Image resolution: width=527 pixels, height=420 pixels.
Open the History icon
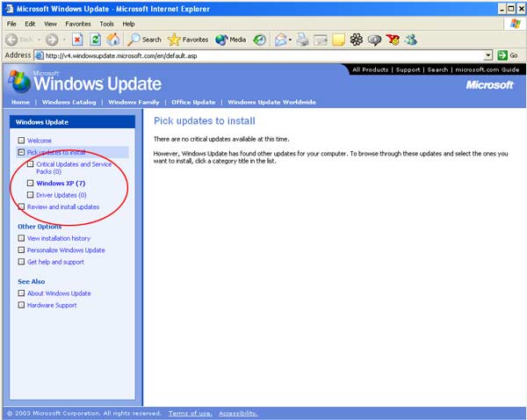click(259, 40)
